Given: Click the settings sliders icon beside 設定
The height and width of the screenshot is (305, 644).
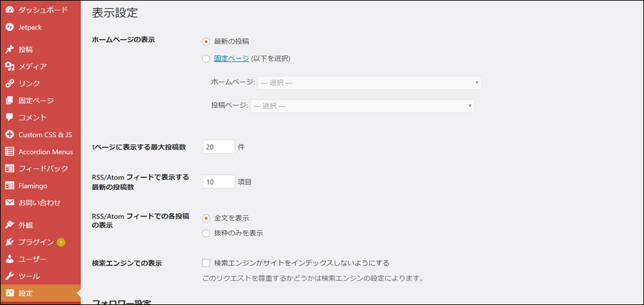Looking at the screenshot, I should coord(10,293).
